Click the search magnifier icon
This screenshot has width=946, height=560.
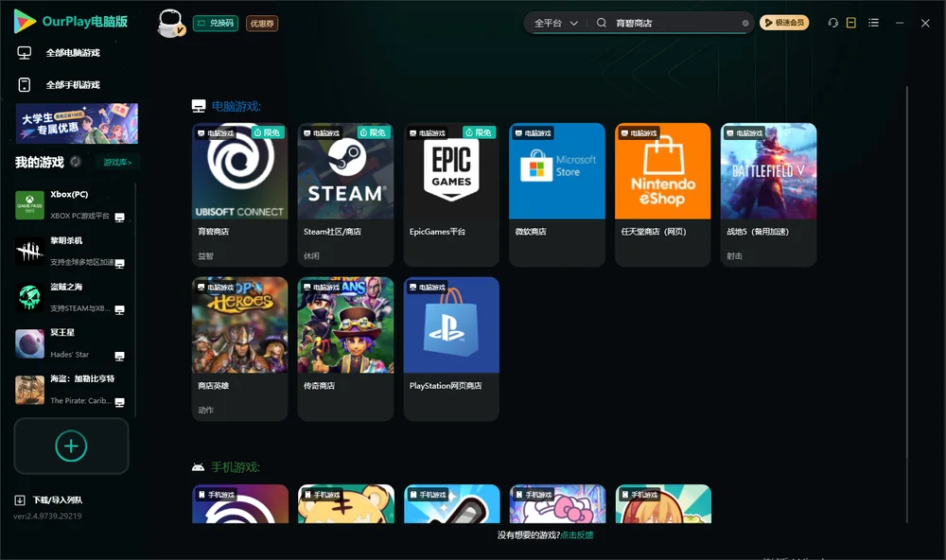[602, 23]
